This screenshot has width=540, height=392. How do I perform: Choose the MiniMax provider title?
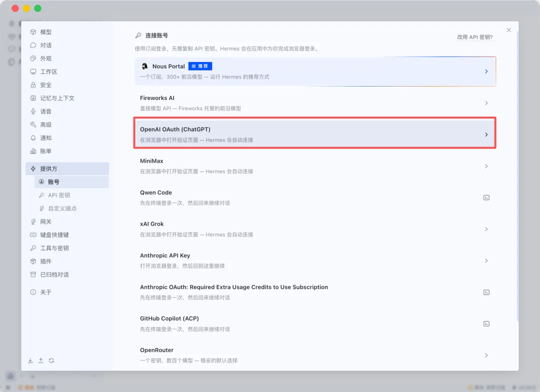coord(151,161)
